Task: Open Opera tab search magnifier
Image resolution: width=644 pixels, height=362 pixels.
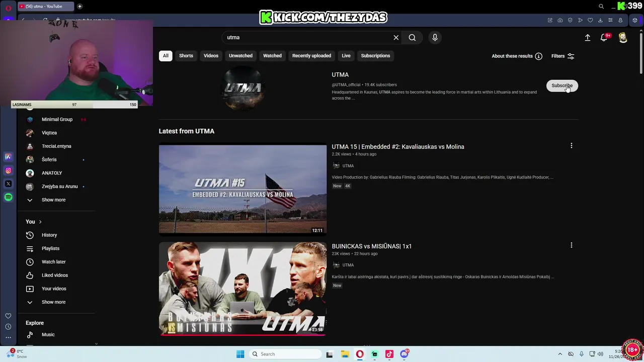Action: 601,7
